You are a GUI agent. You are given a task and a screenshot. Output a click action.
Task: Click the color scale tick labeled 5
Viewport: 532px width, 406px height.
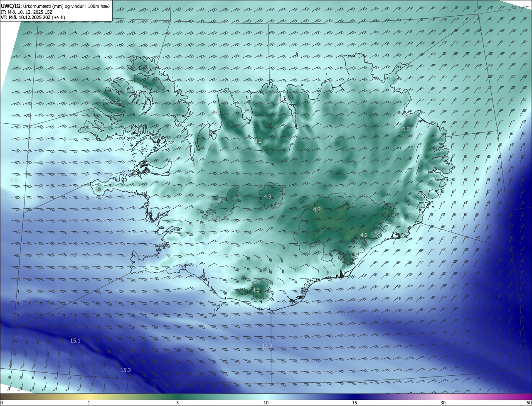[x=177, y=403]
